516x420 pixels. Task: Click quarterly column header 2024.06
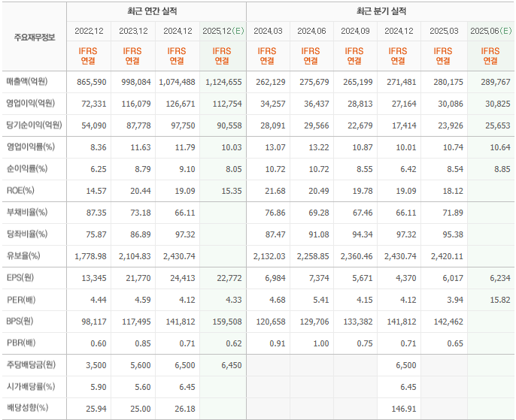(x=311, y=32)
